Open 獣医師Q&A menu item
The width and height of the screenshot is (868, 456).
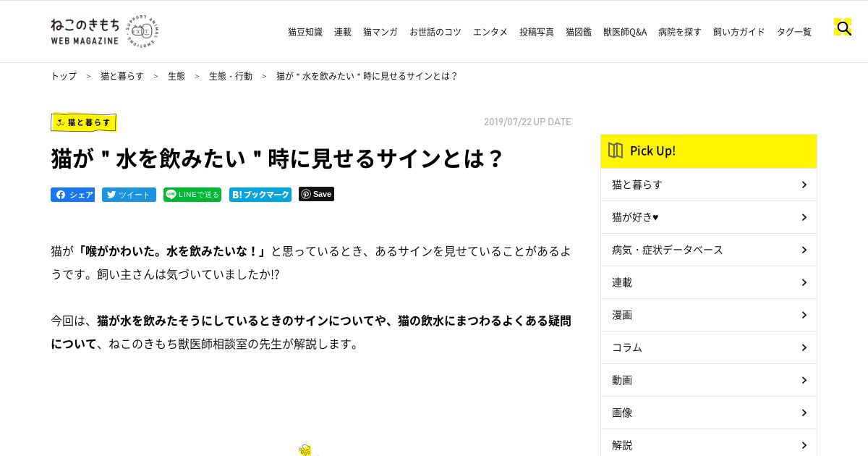(x=625, y=32)
